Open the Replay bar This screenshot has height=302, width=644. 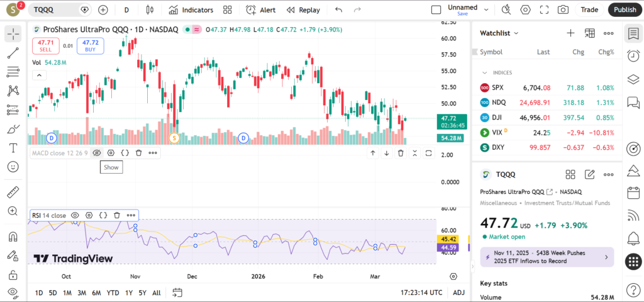point(303,10)
